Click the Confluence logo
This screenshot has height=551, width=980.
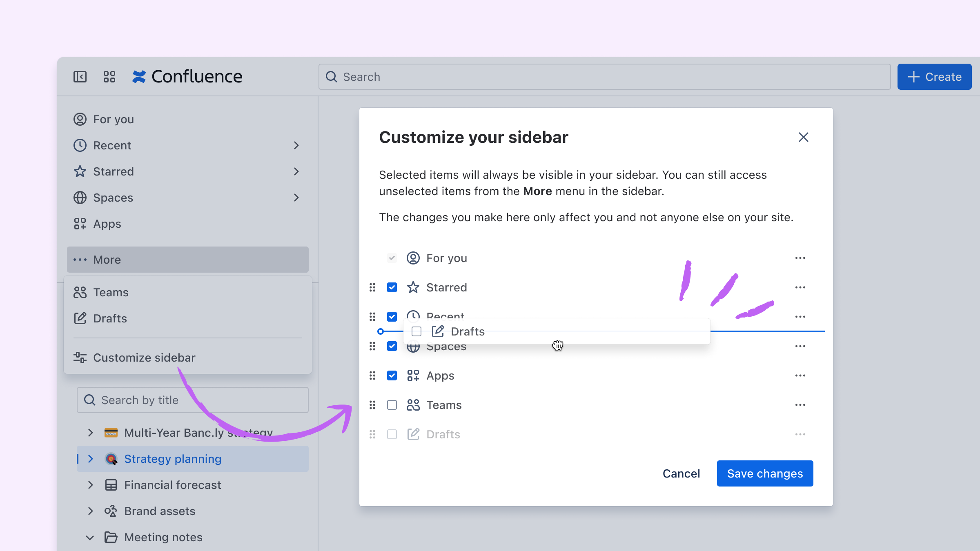[x=189, y=76]
